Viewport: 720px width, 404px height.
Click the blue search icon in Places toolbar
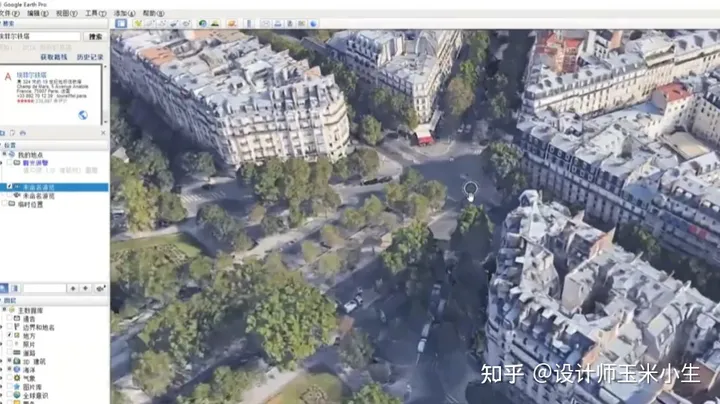[3, 288]
